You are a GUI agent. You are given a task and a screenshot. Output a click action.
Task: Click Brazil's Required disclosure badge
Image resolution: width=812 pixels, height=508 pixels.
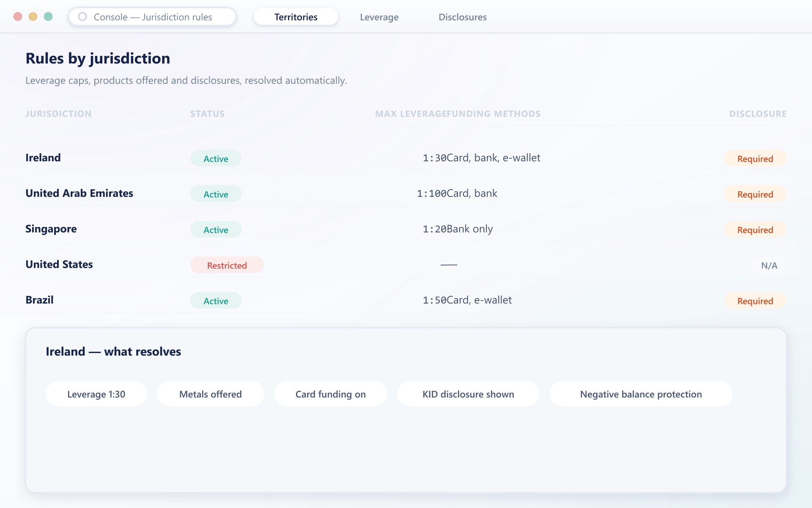coord(755,301)
